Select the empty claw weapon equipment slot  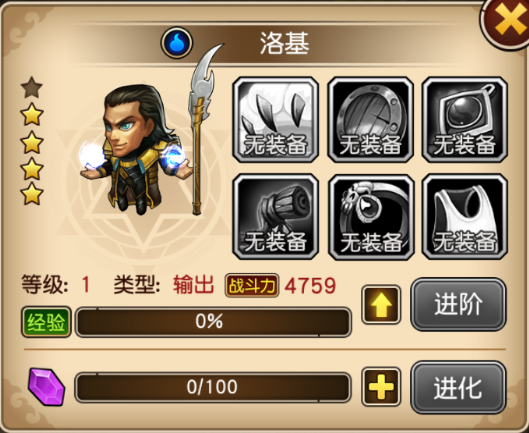pos(276,119)
